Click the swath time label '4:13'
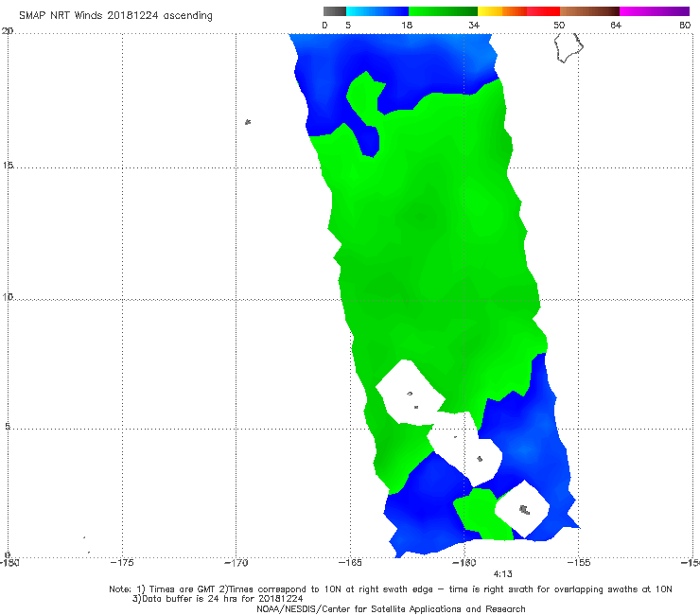Image resolution: width=700 pixels, height=615 pixels. pyautogui.click(x=502, y=574)
